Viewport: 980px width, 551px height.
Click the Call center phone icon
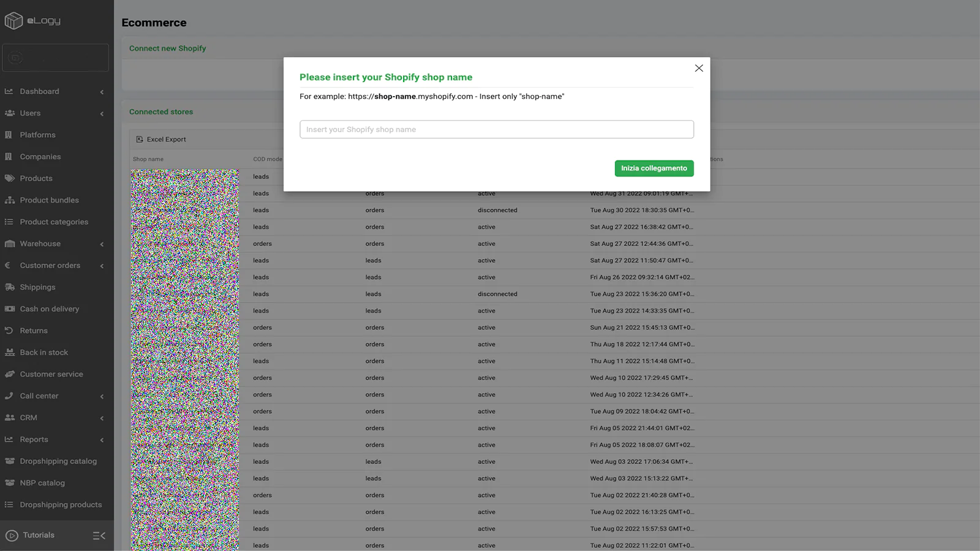[x=9, y=395]
